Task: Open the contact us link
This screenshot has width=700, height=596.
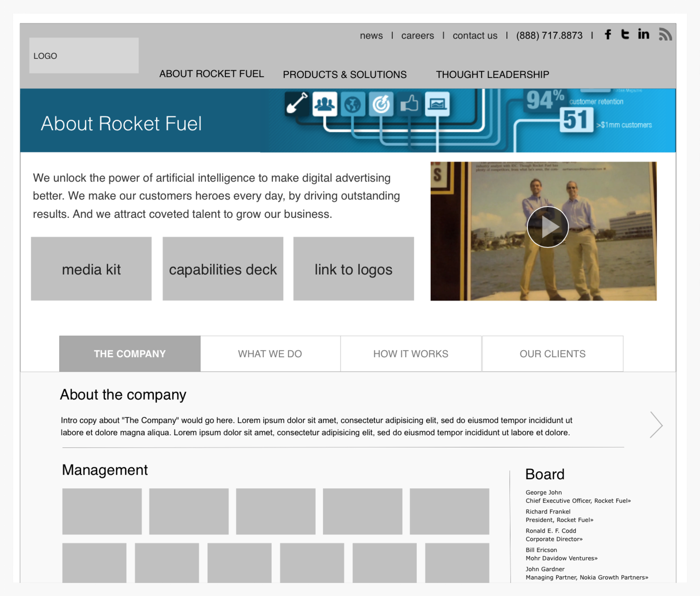Action: point(475,35)
